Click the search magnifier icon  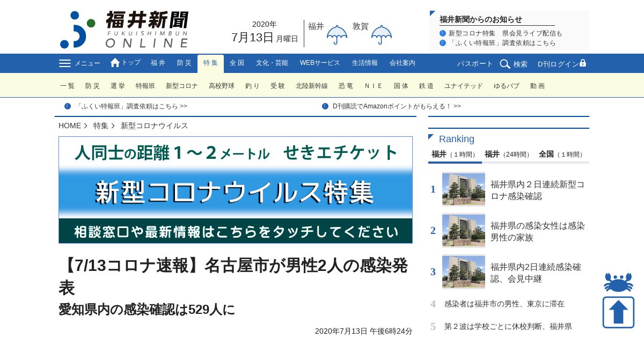pyautogui.click(x=505, y=64)
